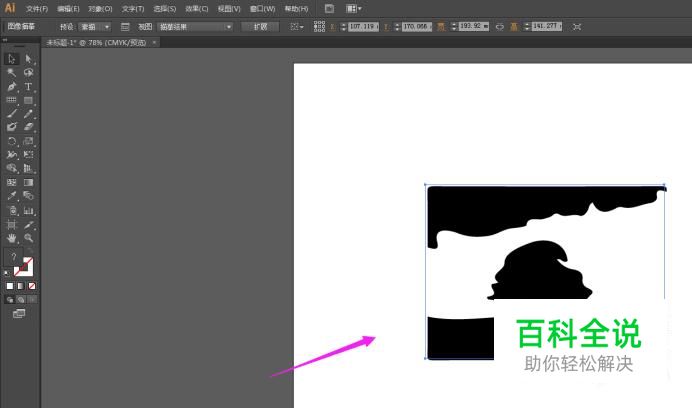Activate the Type tool
This screenshot has width=692, height=408.
[28, 87]
